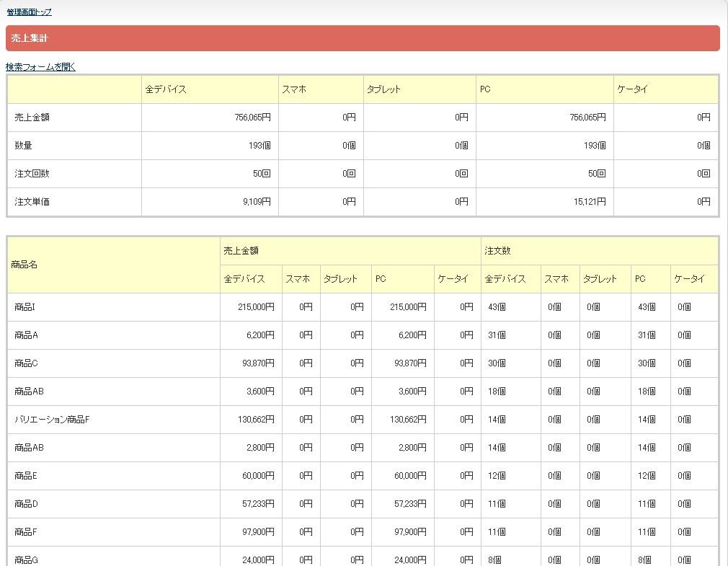Select the 注文回数 row label
The image size is (728, 566).
point(32,174)
